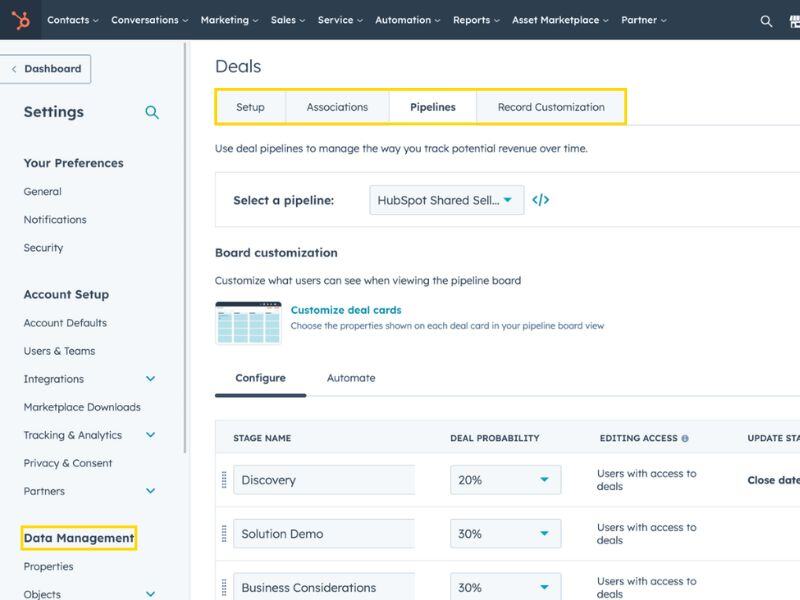Screen dimensions: 800x600
Task: Switch to the Record Customization tab
Action: tap(551, 107)
